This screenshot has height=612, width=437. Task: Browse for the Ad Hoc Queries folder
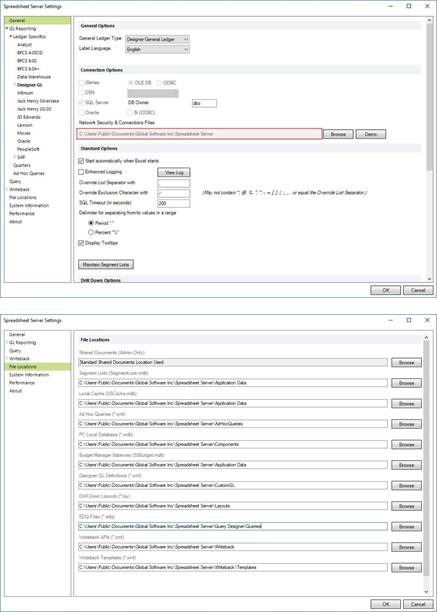(x=407, y=424)
